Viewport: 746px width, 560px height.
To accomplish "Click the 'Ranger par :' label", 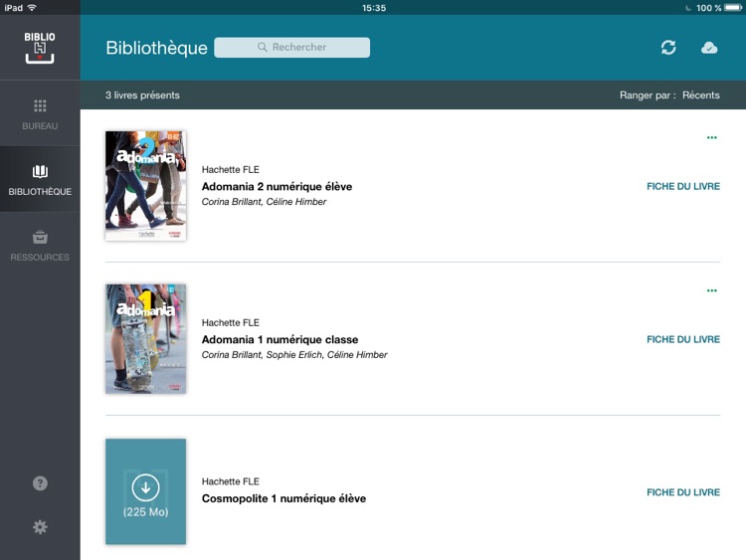I will [648, 95].
